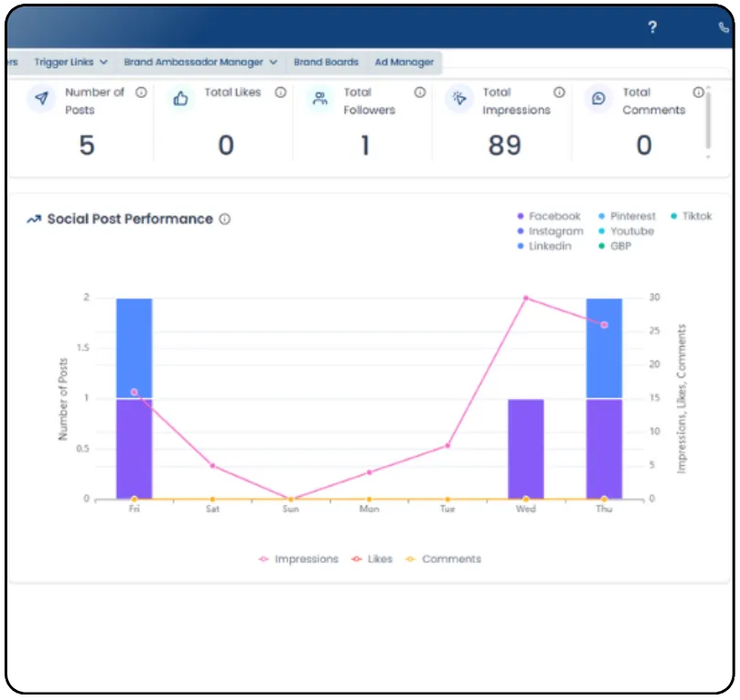The height and width of the screenshot is (700, 740).
Task: Click the Total Likes thumbs-up icon
Action: point(180,99)
